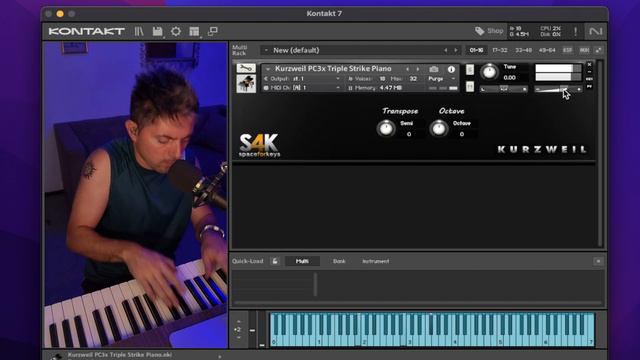Open instrument edit wrench icon
Viewport: 640px width, 360px height.
click(246, 68)
